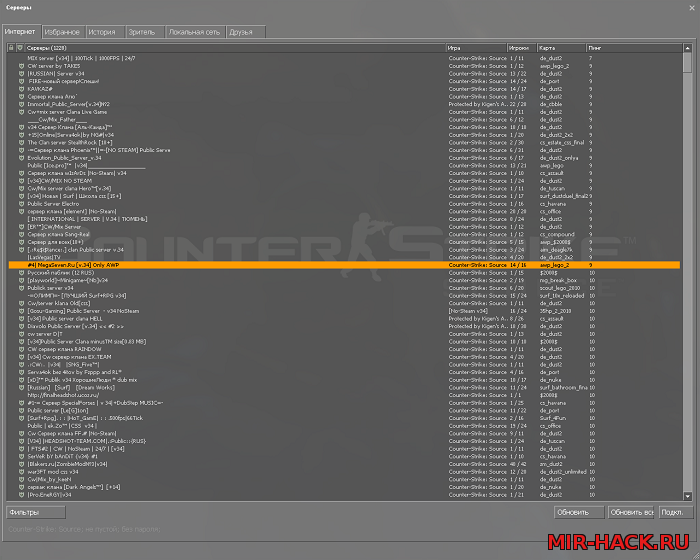Click shield icon beside KAVKAZ# server
The image size is (700, 560).
click(x=20, y=88)
